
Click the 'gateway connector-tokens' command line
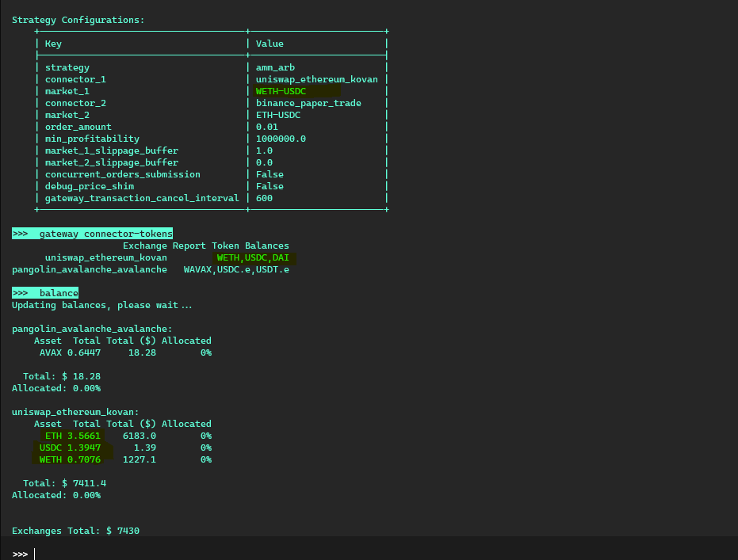pos(92,234)
